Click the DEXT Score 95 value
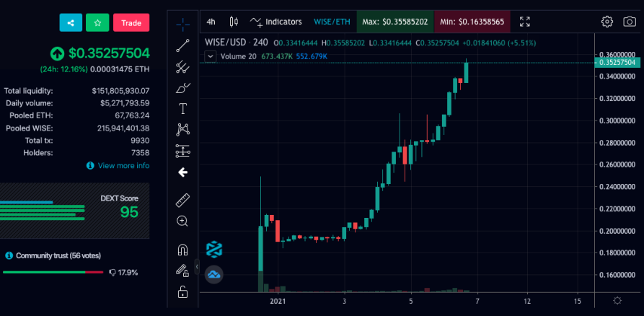The width and height of the screenshot is (644, 316). (129, 212)
